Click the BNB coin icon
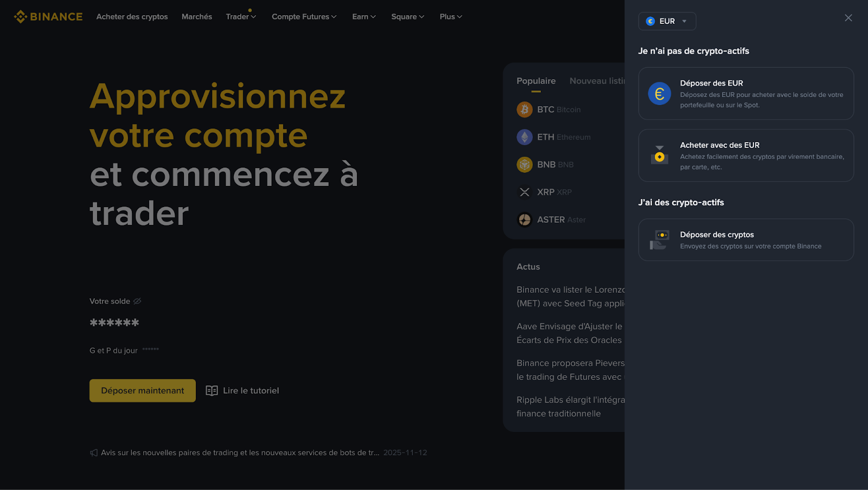This screenshot has height=490, width=868. pos(525,164)
